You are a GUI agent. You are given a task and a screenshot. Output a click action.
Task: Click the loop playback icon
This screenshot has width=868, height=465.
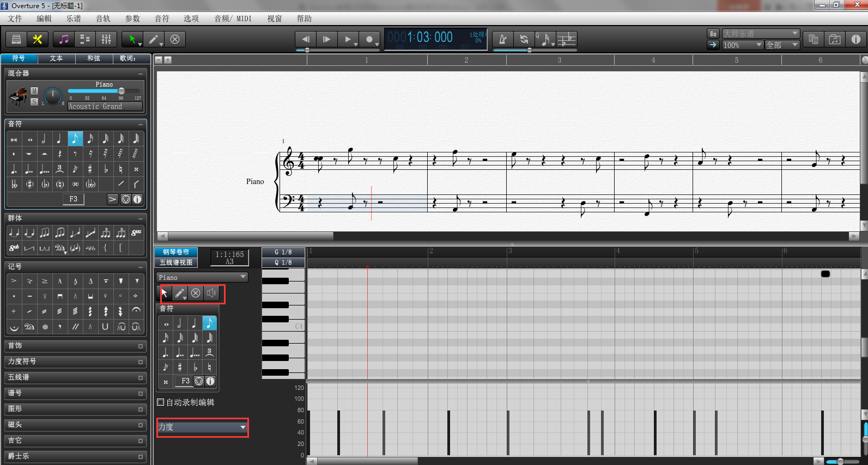(x=524, y=39)
